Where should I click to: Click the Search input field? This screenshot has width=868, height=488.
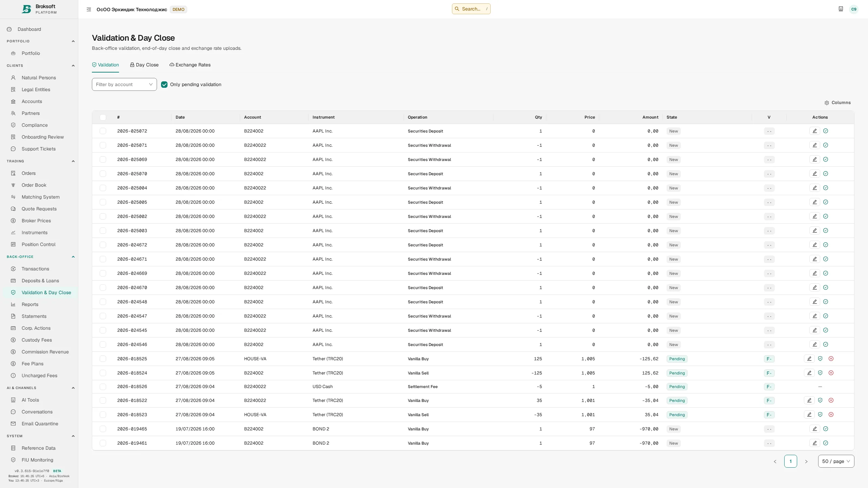tap(471, 9)
